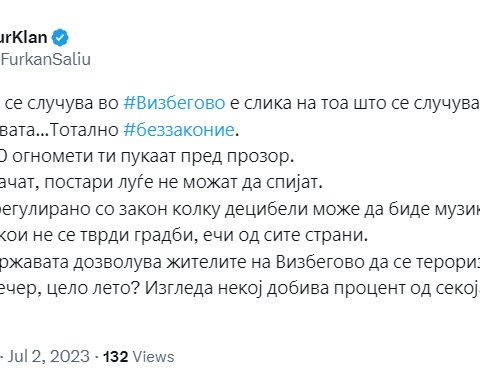Click the urKlan display name
The width and height of the screenshot is (480, 377).
[x=24, y=37]
